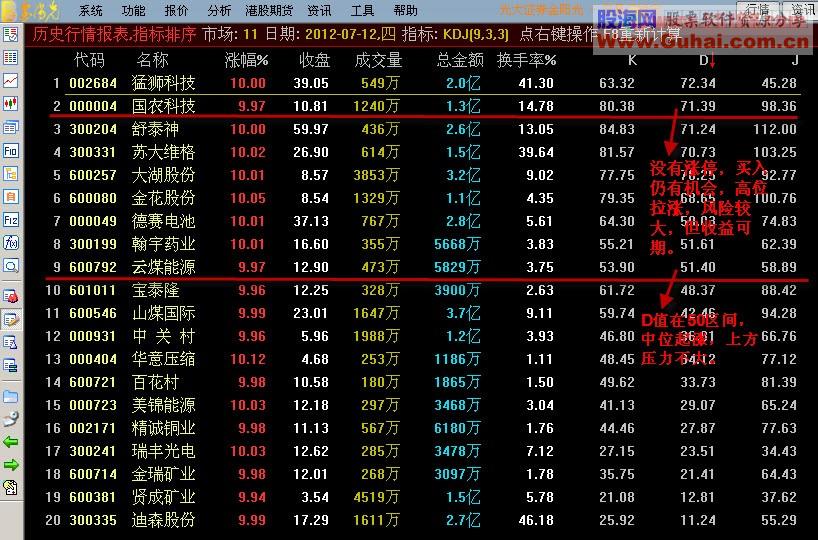The image size is (818, 540).
Task: Open the intraday line chart icon
Action: point(10,80)
